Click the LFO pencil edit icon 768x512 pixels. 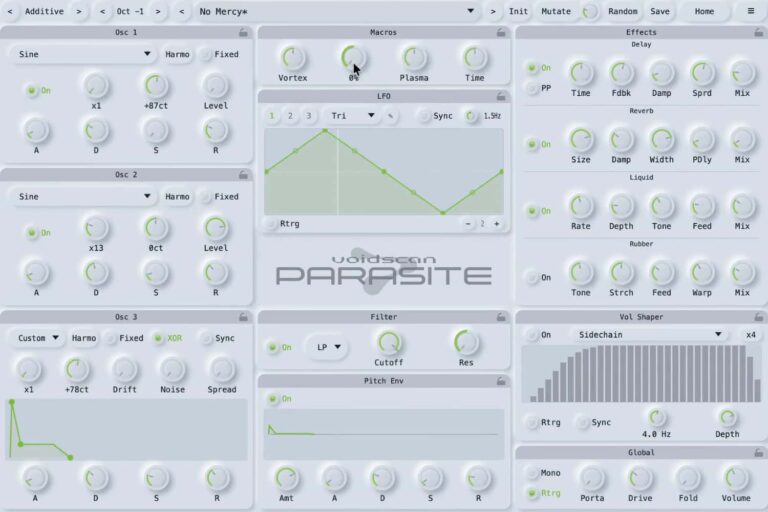point(390,116)
